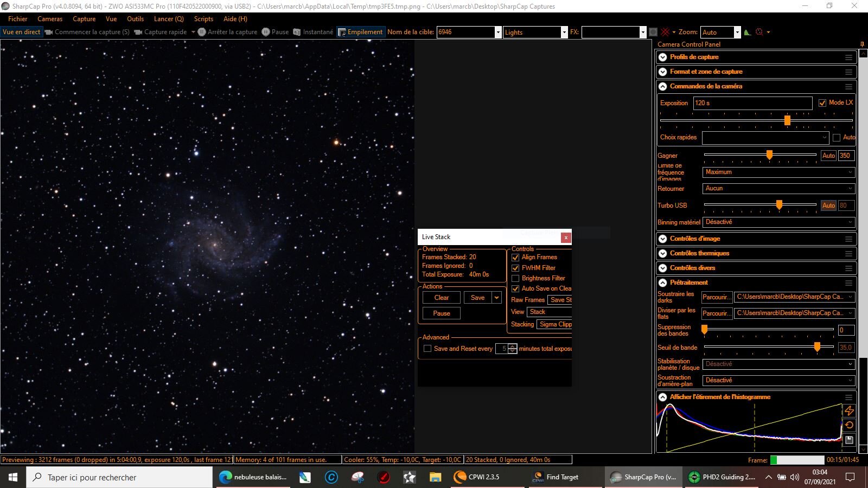Screen dimensions: 868x488
Task: Click the Windows Start button
Action: click(x=13, y=477)
